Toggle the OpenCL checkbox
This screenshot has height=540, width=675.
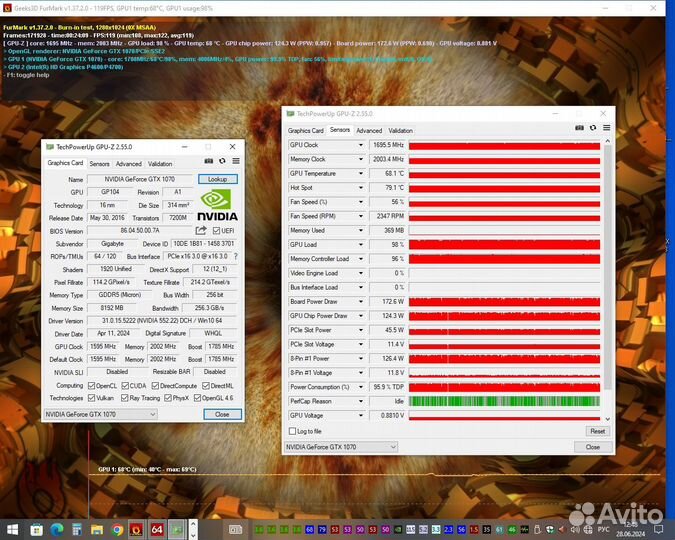coord(91,385)
